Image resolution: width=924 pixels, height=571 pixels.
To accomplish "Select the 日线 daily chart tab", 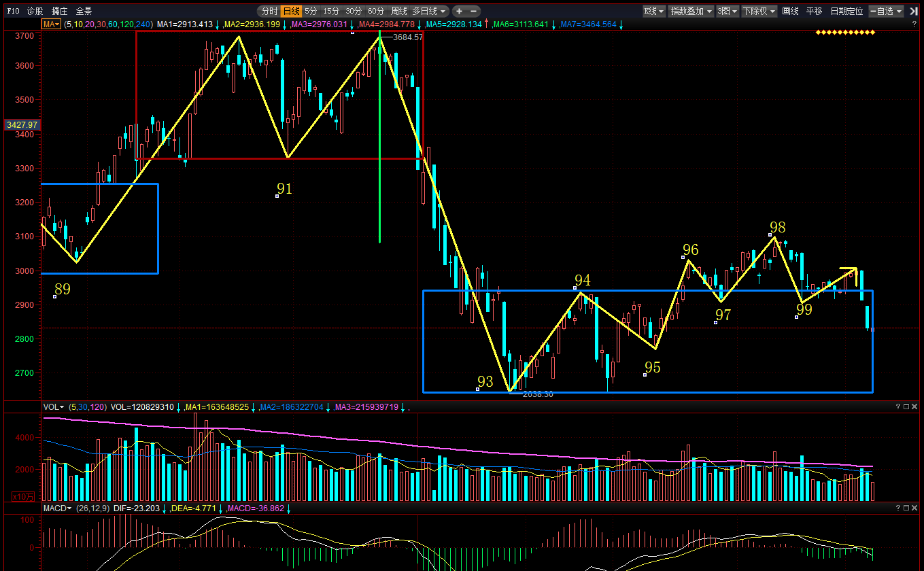I will [x=291, y=11].
